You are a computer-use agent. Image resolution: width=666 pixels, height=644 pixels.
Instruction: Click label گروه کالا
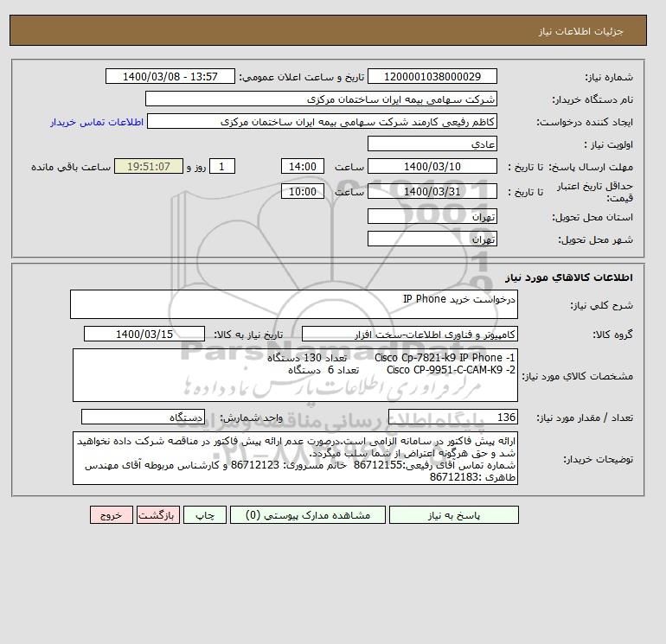[612, 335]
